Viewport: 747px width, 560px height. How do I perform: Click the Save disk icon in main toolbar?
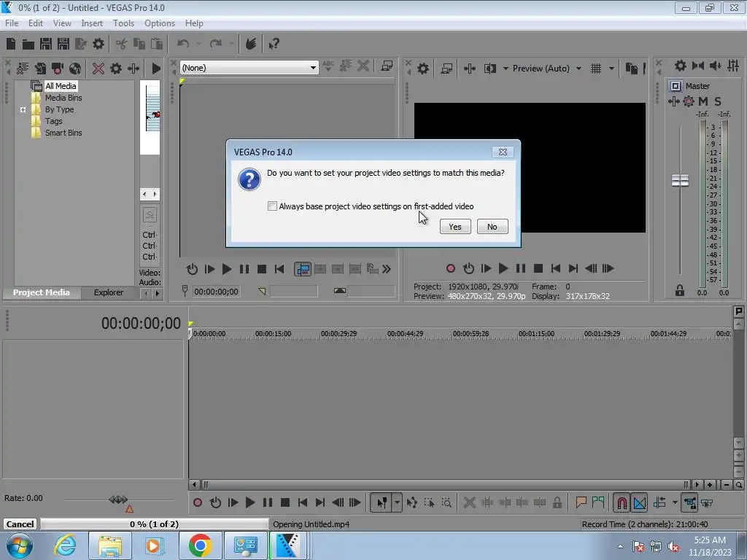click(x=46, y=44)
